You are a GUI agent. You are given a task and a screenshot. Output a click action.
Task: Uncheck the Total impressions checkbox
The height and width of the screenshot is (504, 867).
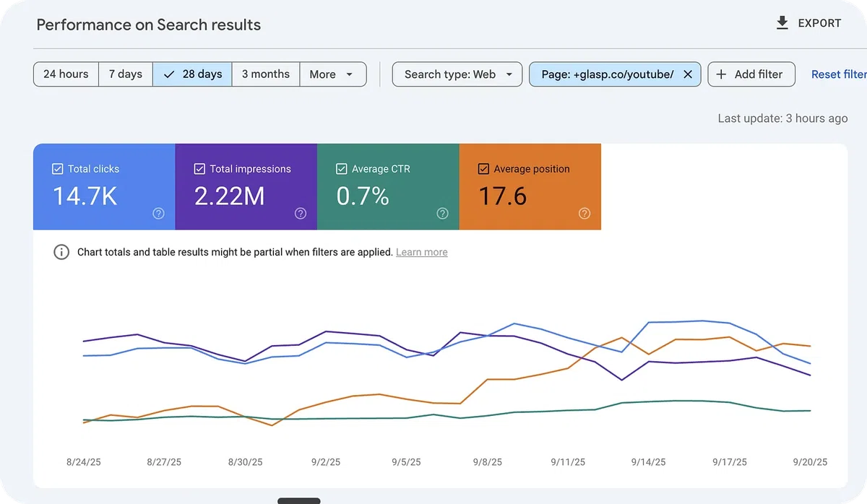click(x=199, y=169)
